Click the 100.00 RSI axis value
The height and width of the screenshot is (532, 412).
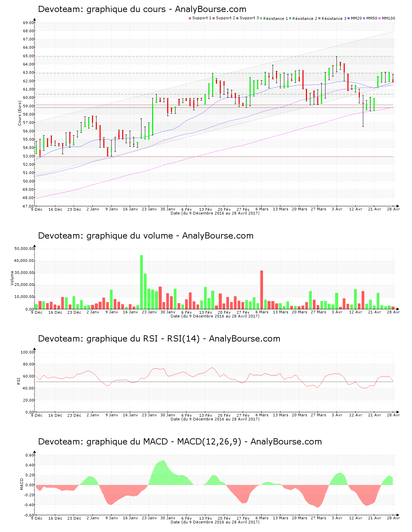point(27,352)
